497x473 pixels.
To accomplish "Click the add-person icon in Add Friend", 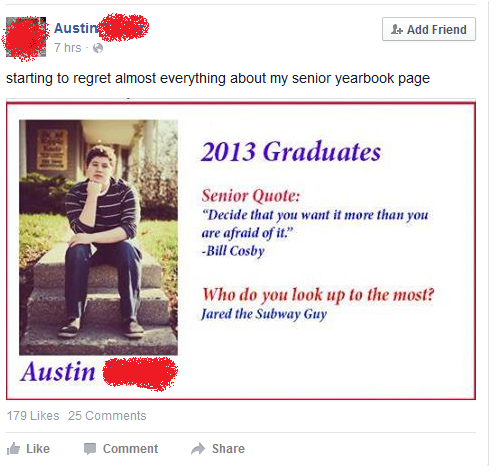I will [397, 29].
